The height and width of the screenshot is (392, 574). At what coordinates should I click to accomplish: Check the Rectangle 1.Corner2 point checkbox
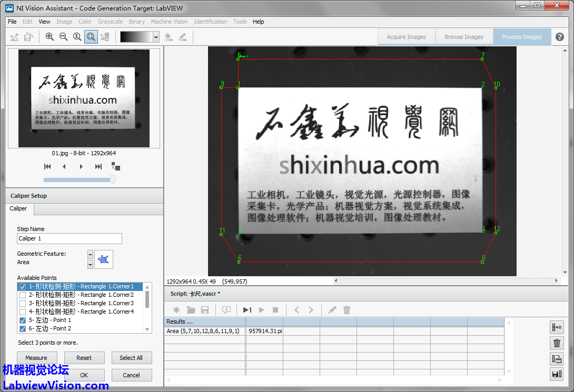[23, 295]
